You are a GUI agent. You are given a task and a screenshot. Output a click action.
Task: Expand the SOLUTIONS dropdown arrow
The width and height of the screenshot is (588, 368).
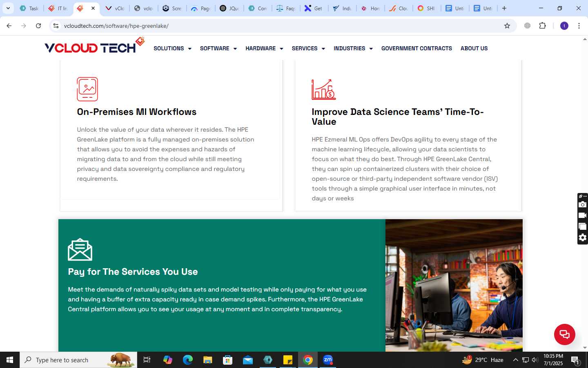pos(189,49)
